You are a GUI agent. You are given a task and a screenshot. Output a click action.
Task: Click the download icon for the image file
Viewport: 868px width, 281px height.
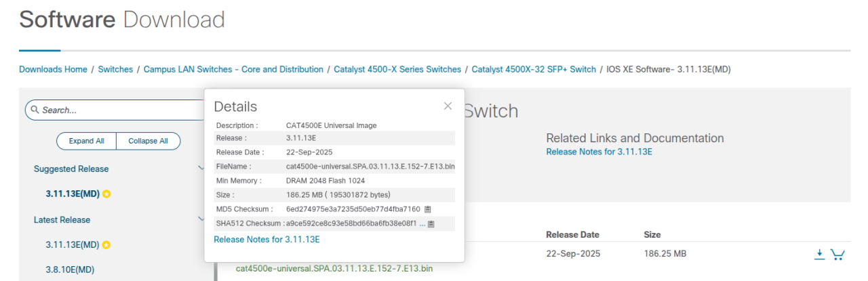click(819, 254)
